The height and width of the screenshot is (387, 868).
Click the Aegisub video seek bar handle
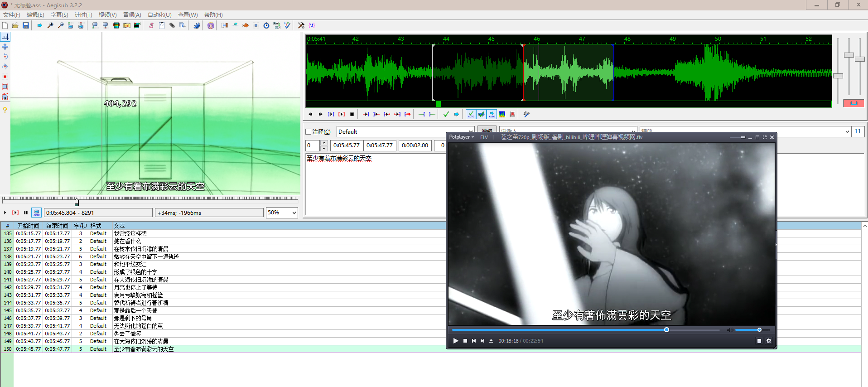tap(77, 202)
